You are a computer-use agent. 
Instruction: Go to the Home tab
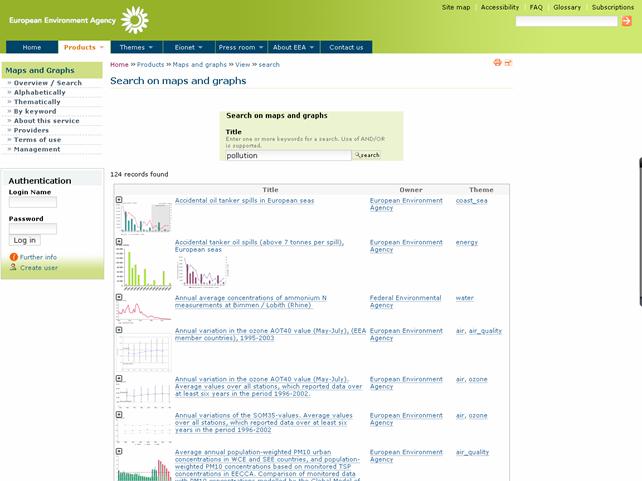tap(32, 47)
